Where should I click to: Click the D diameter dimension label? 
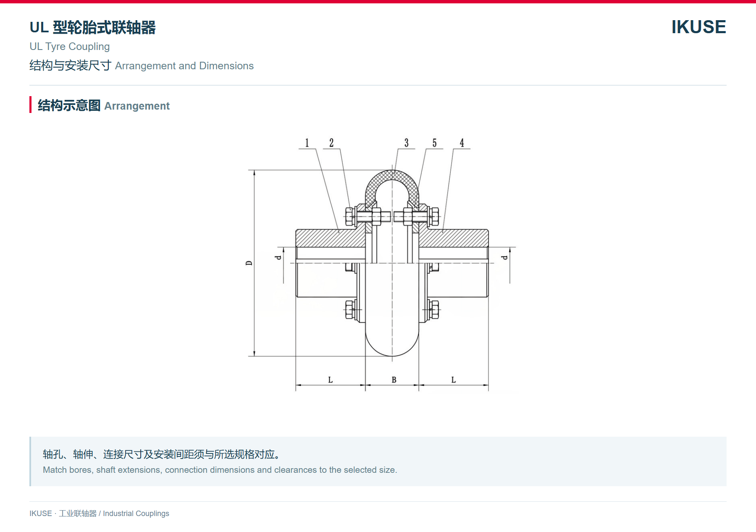coord(249,263)
